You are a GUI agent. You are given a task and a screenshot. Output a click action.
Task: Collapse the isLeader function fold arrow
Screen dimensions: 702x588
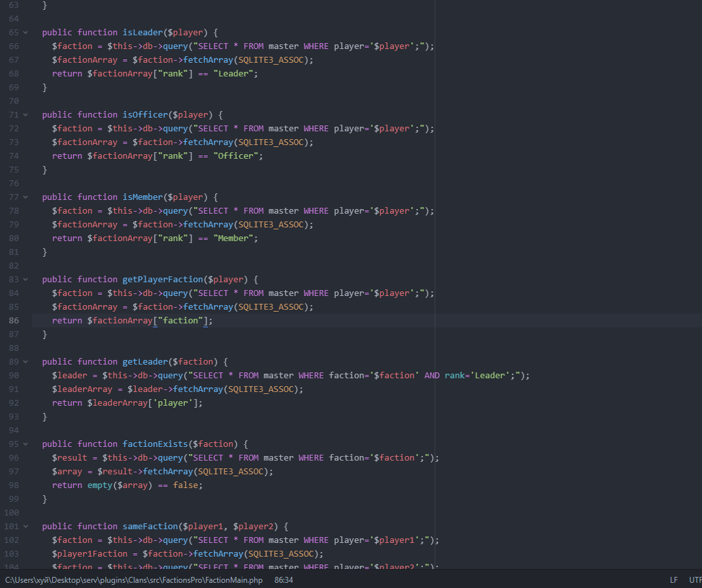point(25,32)
